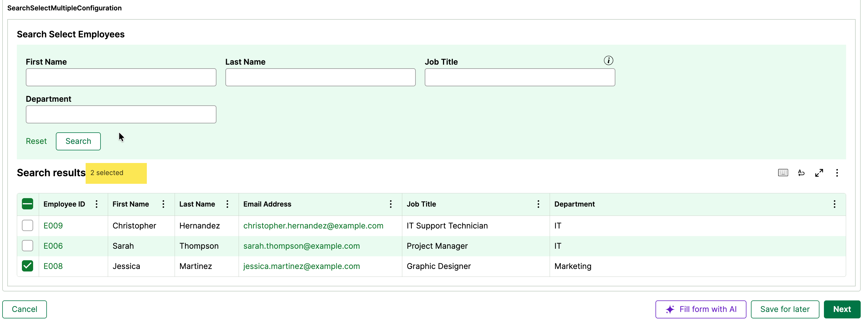Viewport: 868px width, 326px height.
Task: Open the Employee ID column options menu
Action: point(96,204)
